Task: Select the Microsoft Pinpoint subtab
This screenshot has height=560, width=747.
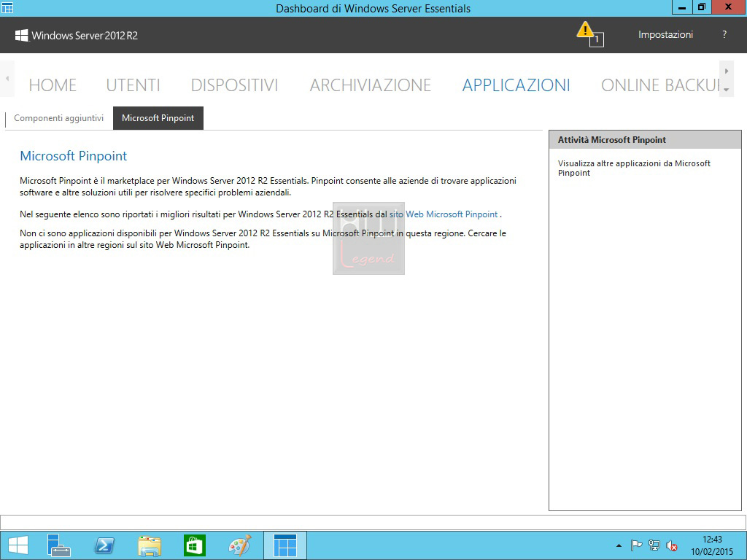Action: pyautogui.click(x=158, y=118)
